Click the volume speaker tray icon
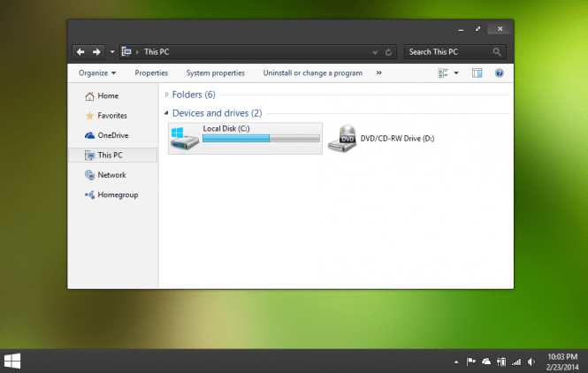588x373 pixels. point(531,361)
